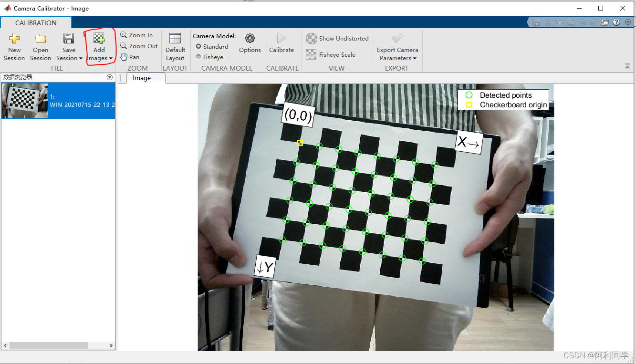Zoom In on the image

click(x=136, y=35)
